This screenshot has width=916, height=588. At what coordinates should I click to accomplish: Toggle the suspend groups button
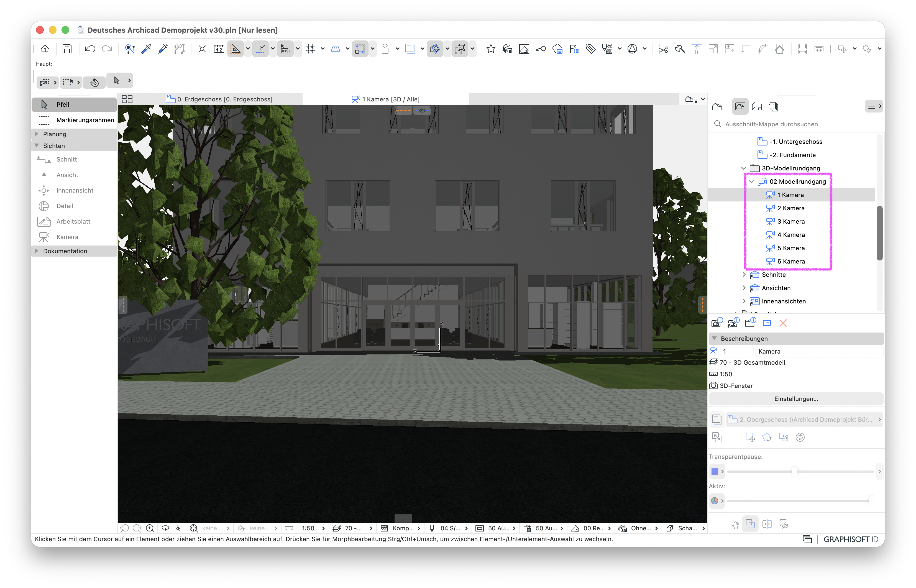coord(460,49)
